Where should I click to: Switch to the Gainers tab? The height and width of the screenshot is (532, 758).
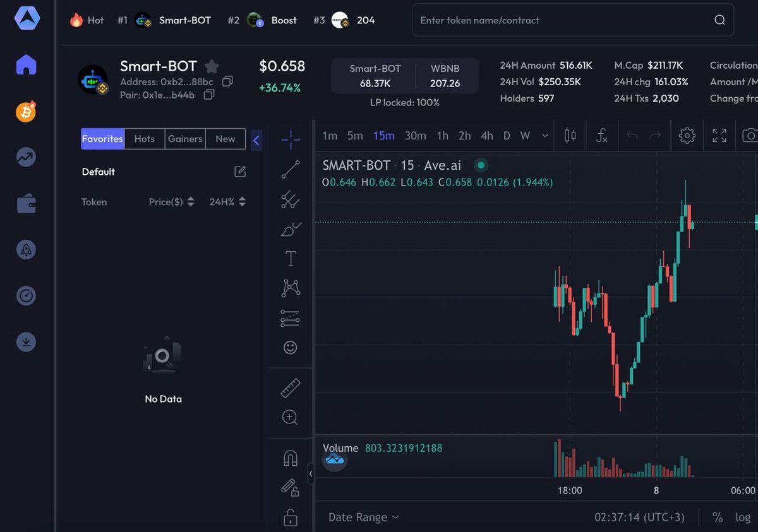185,139
